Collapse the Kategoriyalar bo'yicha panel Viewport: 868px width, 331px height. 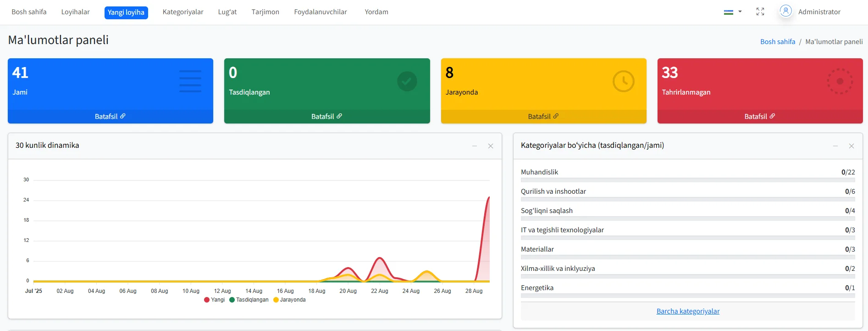[x=835, y=146]
